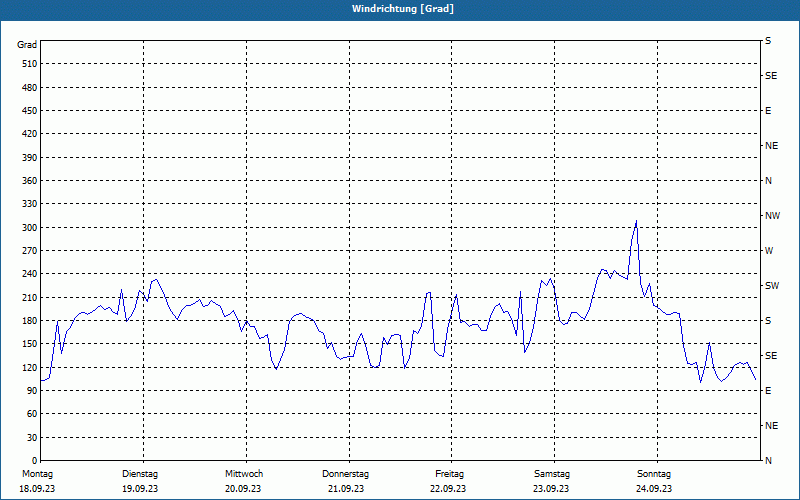
Task: Select the 20.09.23 date label
Action: pos(243,489)
